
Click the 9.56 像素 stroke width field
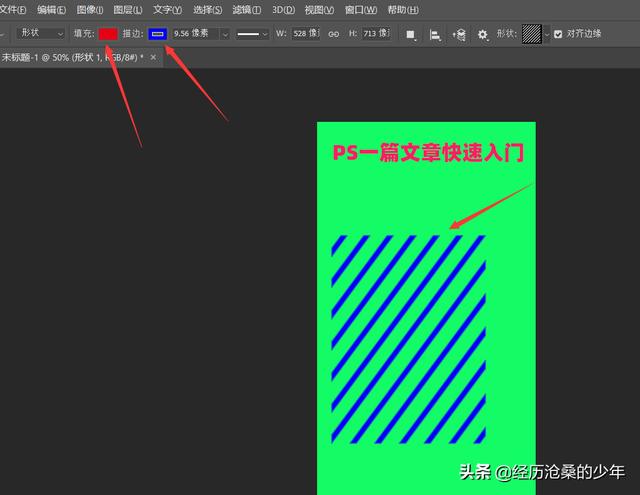(x=196, y=33)
